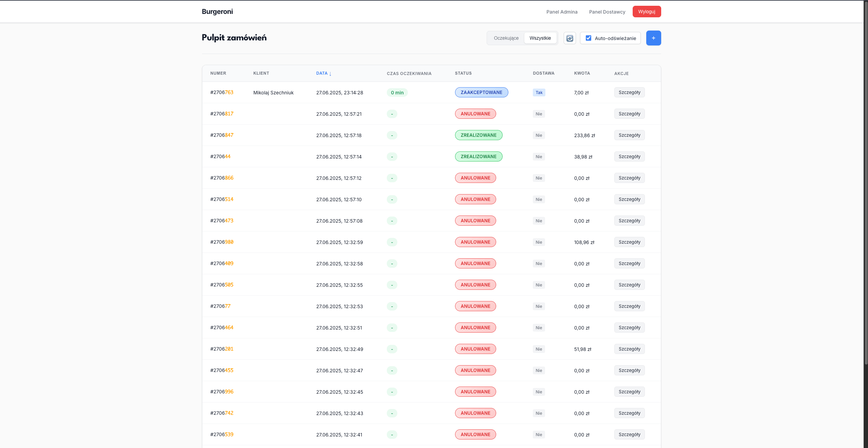Viewport: 868px width, 448px height.
Task: Toggle the Auto-odświeżanie checkbox
Action: (x=589, y=38)
